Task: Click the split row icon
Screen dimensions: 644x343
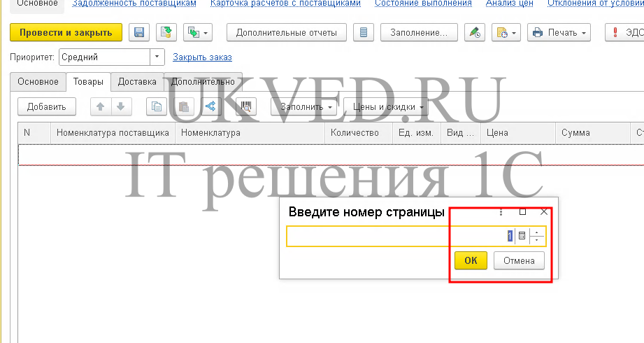Action: coord(210,107)
